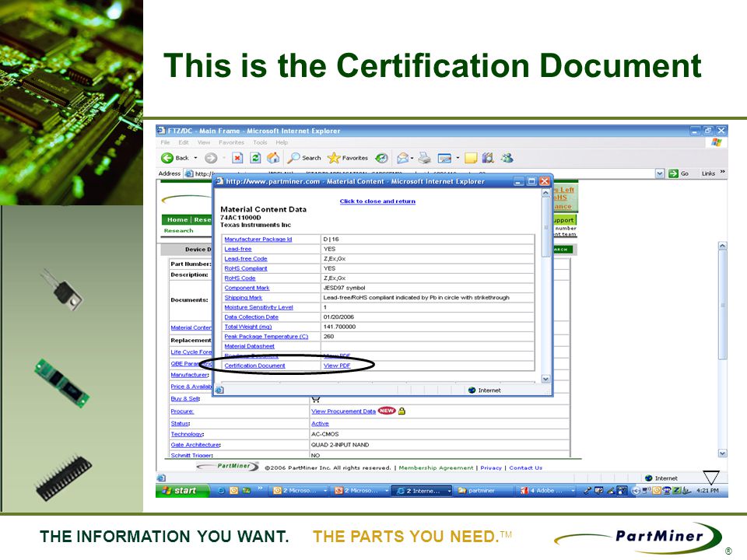Click the Total Weight (mg) link
Screen dimensions: 747x560
tap(247, 327)
